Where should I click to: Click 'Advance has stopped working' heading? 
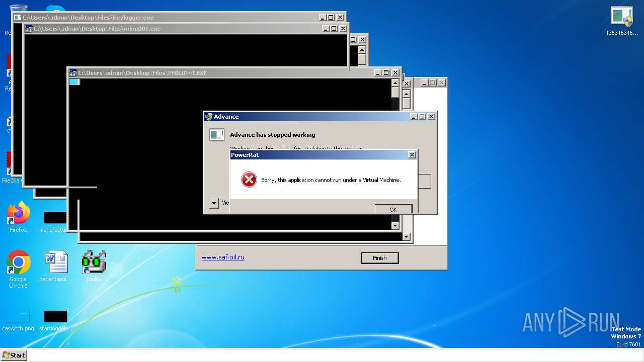tap(273, 135)
